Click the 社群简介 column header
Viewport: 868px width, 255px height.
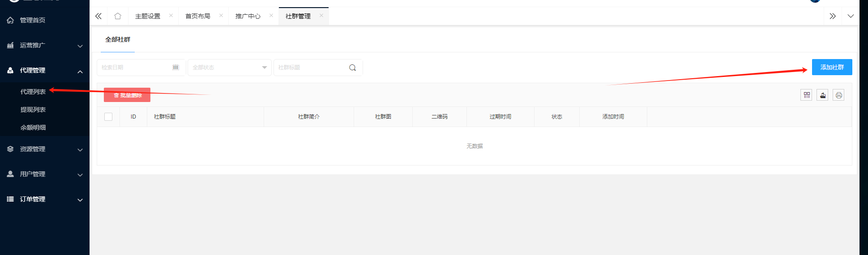point(309,117)
